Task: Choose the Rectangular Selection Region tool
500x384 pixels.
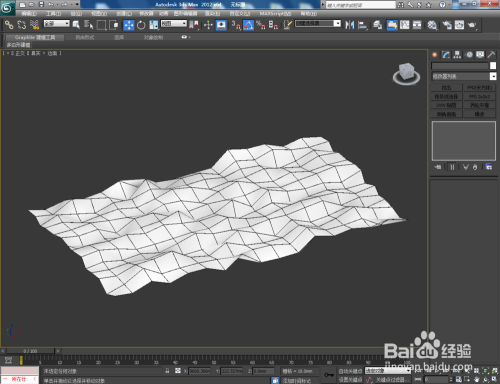Action: 101,25
